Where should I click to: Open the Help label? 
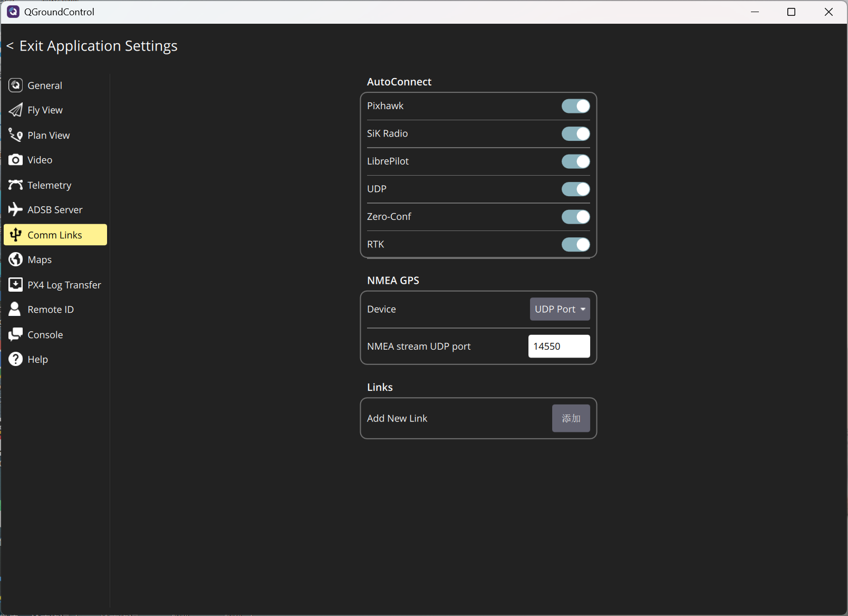(38, 360)
